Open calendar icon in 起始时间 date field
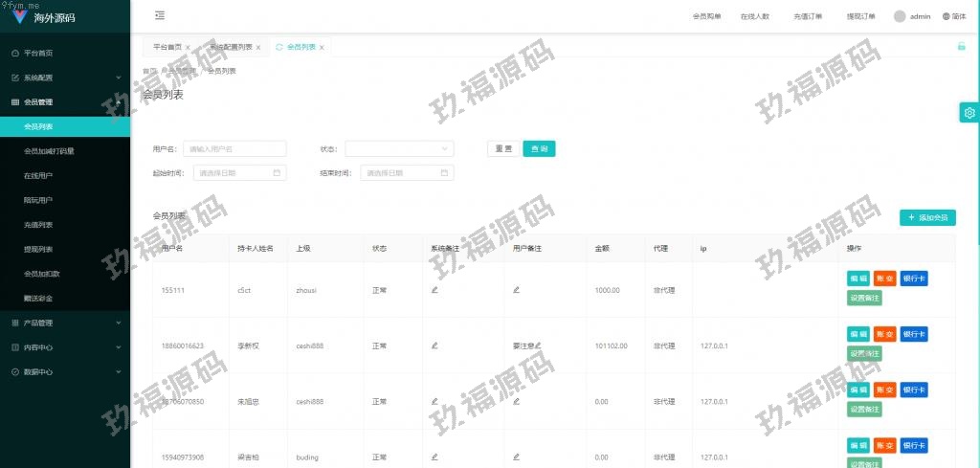The image size is (980, 468). coord(277,173)
